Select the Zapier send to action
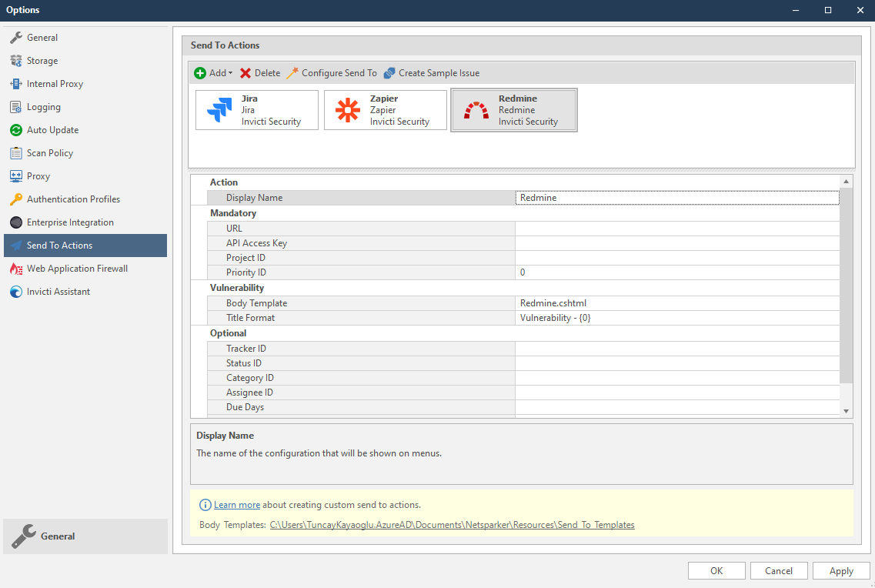 pyautogui.click(x=385, y=110)
